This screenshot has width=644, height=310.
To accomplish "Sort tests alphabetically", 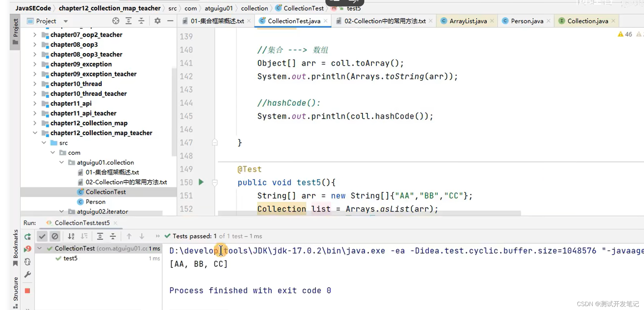I will click(71, 236).
